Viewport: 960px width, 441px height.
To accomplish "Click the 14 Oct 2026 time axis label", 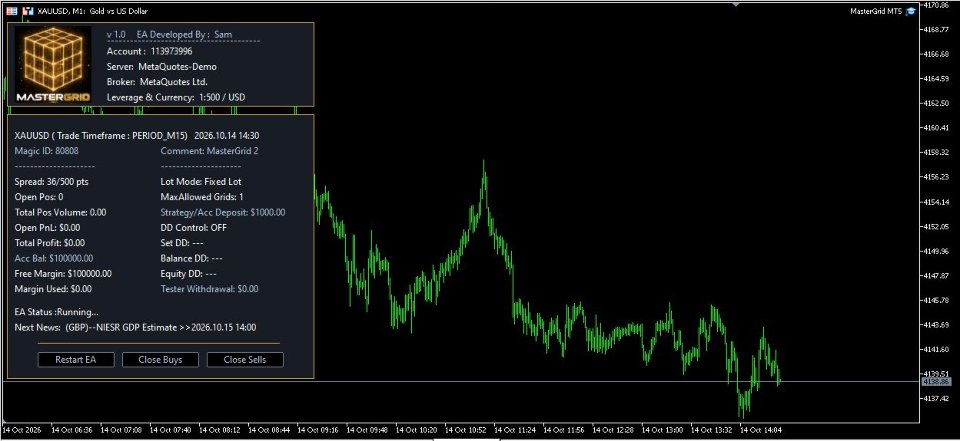I will (22, 430).
